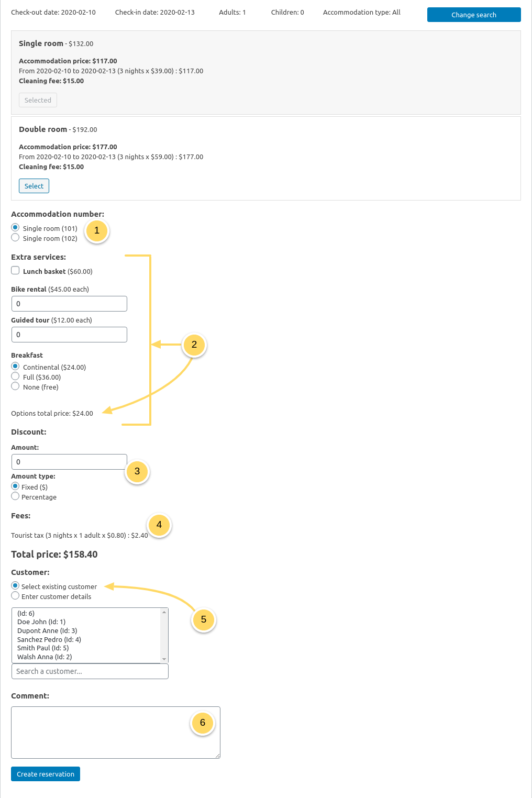Select None (free) for breakfast
The height and width of the screenshot is (798, 532).
pos(15,385)
